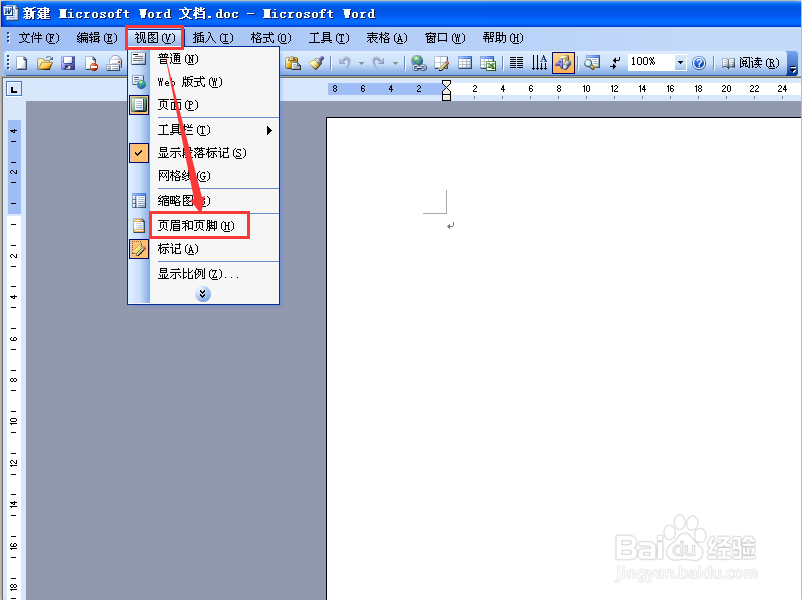This screenshot has width=802, height=600.
Task: Select 页眉和页脚 from the View menu
Action: point(199,225)
